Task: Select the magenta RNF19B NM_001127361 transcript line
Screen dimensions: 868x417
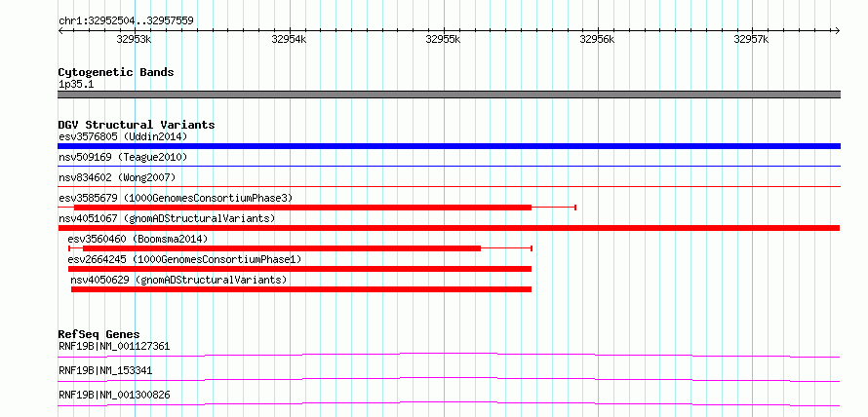Action: 449,355
